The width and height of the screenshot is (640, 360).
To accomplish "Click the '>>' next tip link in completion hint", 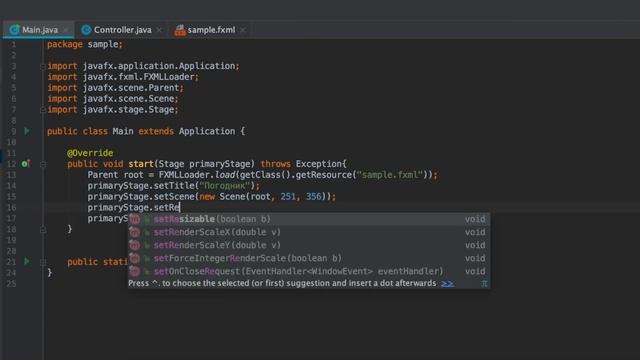I will click(447, 283).
